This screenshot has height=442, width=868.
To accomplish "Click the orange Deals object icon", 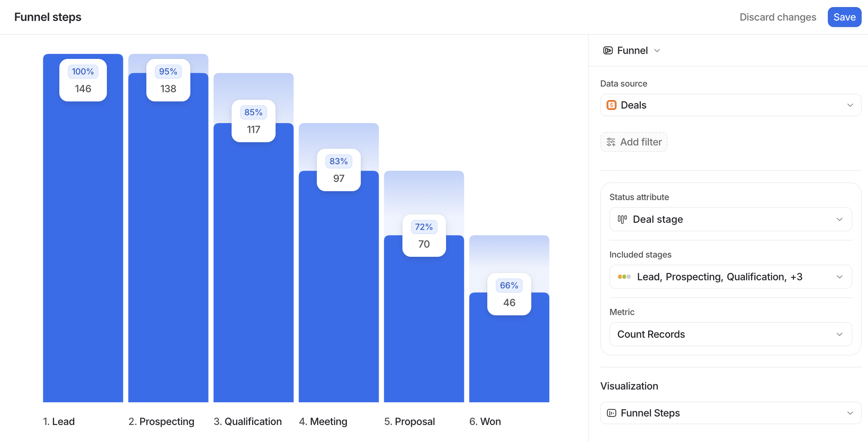I will pyautogui.click(x=611, y=105).
